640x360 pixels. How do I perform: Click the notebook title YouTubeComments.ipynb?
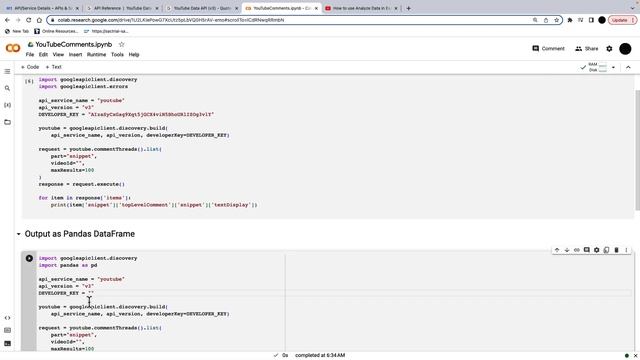73,44
